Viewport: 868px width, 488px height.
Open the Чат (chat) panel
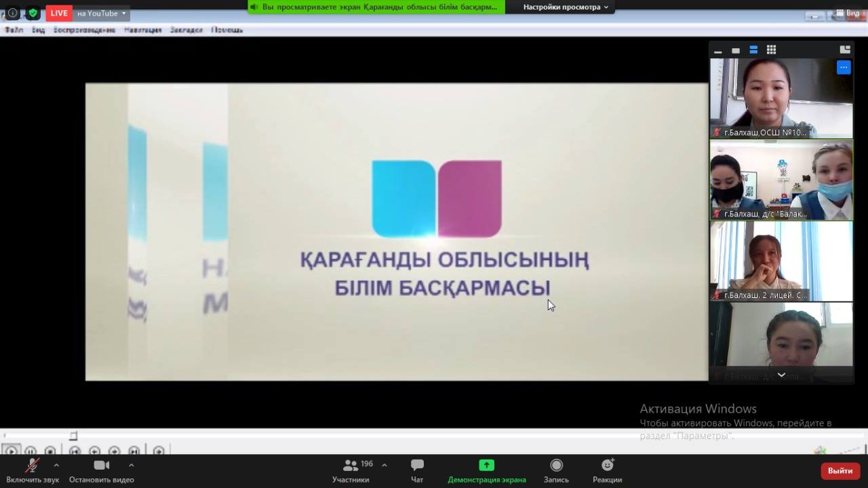coord(417,470)
